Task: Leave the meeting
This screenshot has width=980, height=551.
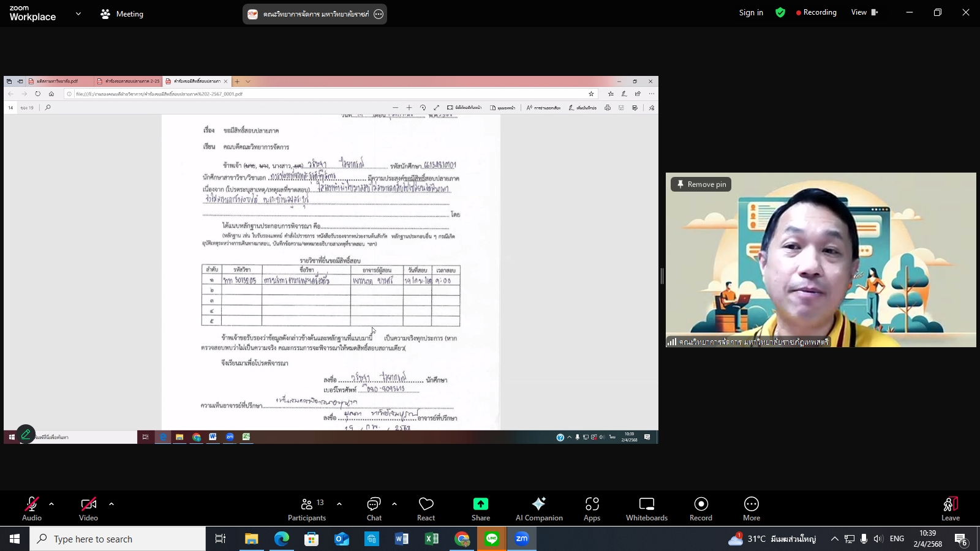Action: 950,508
